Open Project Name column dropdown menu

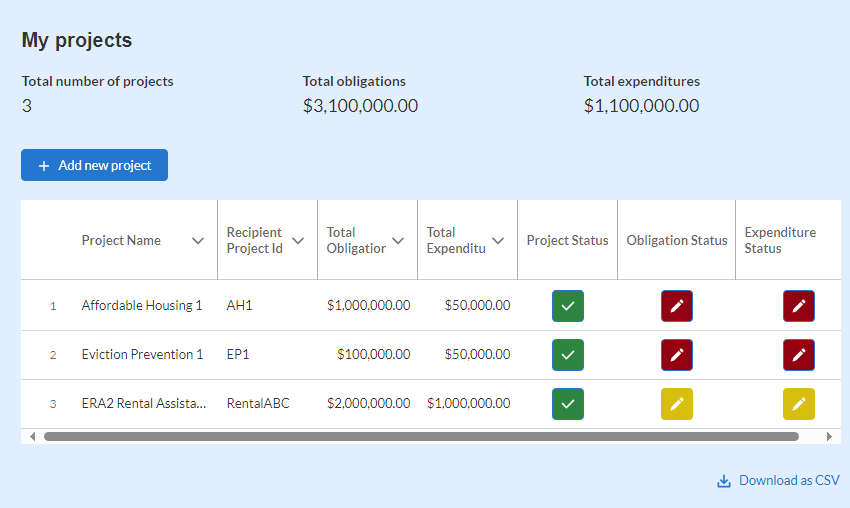[x=198, y=241]
